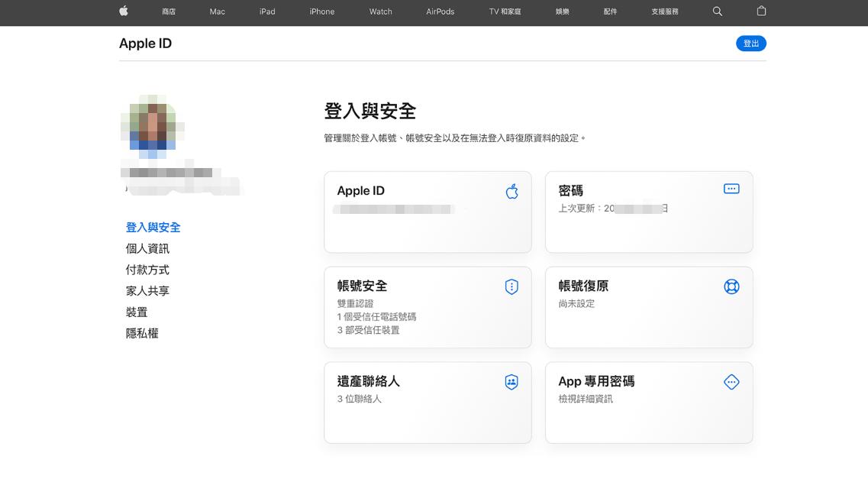Select 付款方式 from the sidebar
The width and height of the screenshot is (868, 495).
tap(147, 269)
